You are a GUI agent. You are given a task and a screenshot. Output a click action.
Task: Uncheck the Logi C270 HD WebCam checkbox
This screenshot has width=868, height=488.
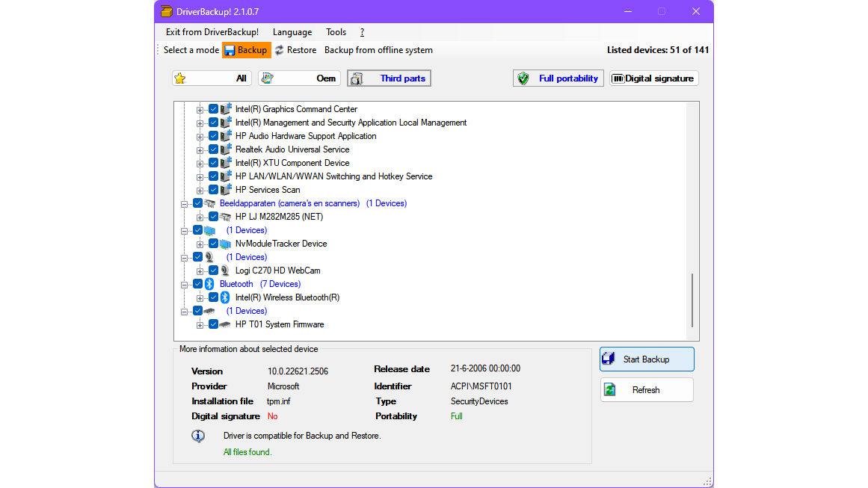pyautogui.click(x=213, y=271)
